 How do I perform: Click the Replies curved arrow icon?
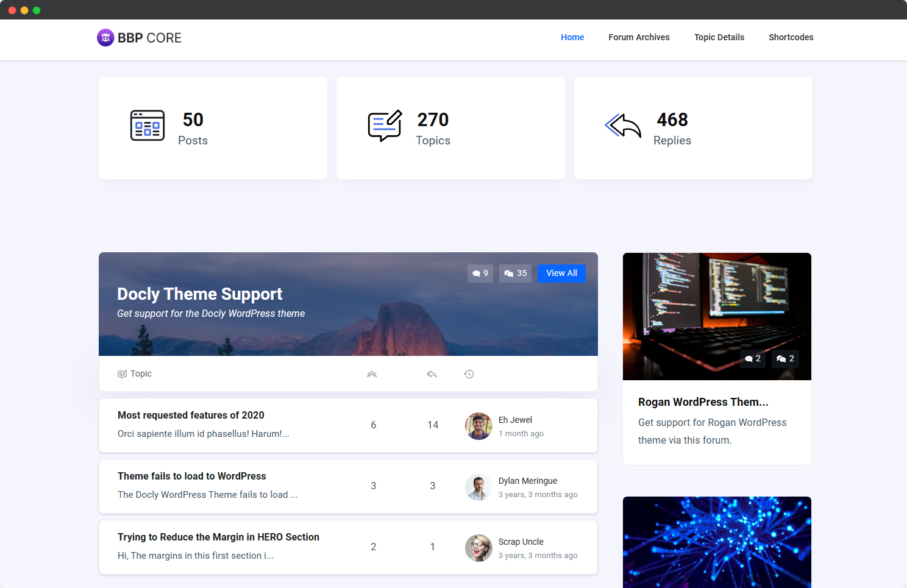622,126
